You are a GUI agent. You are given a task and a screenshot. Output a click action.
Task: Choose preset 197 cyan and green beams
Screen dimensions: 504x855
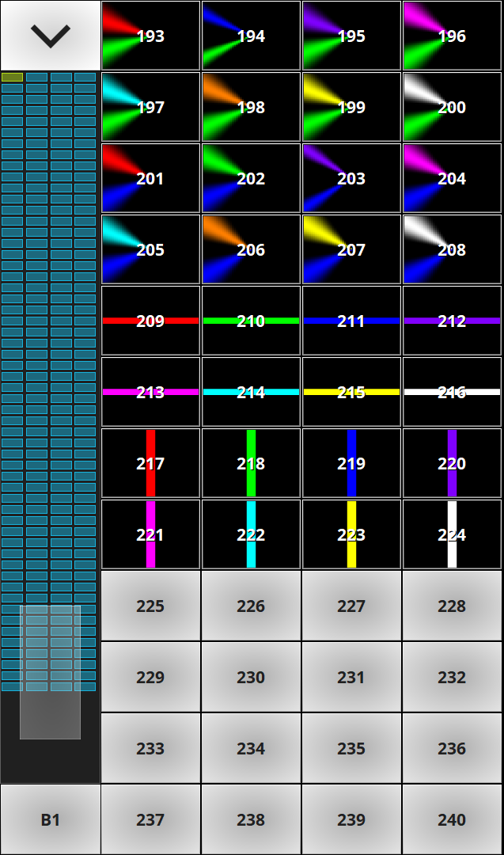click(150, 107)
